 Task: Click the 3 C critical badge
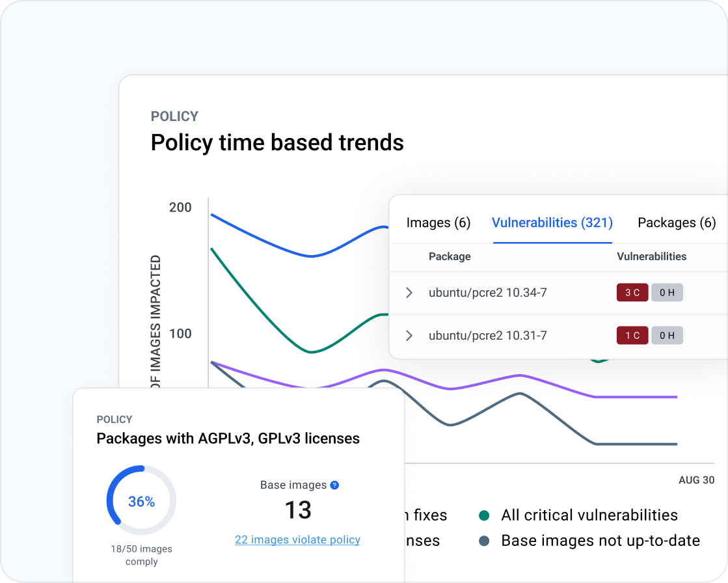632,293
